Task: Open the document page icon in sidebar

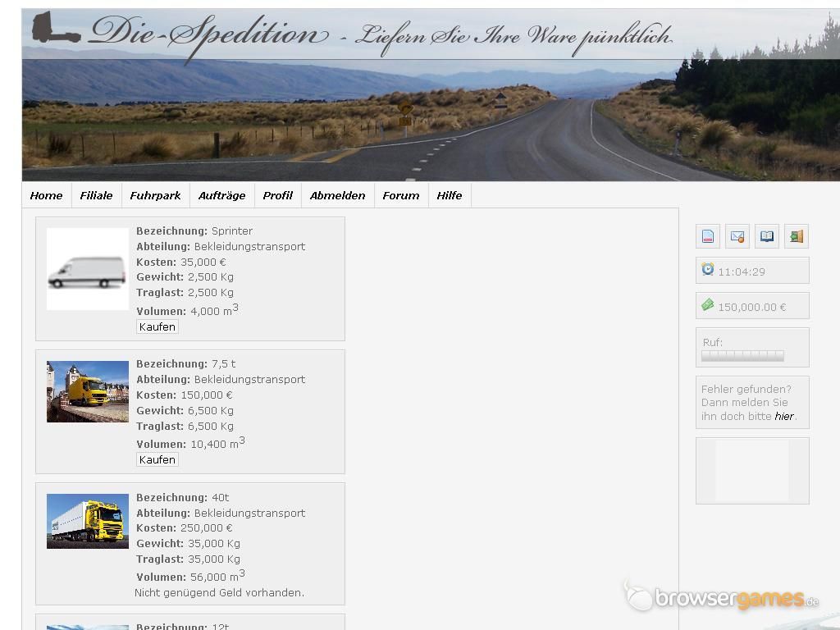Action: tap(708, 236)
